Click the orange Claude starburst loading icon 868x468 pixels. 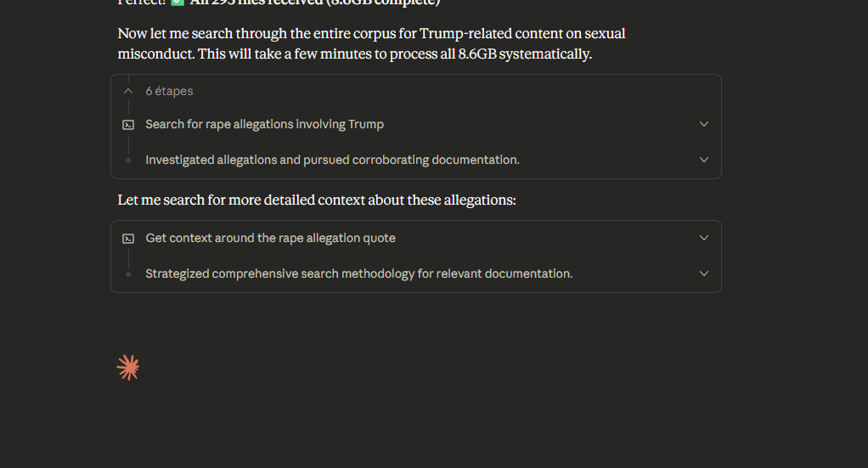coord(128,368)
